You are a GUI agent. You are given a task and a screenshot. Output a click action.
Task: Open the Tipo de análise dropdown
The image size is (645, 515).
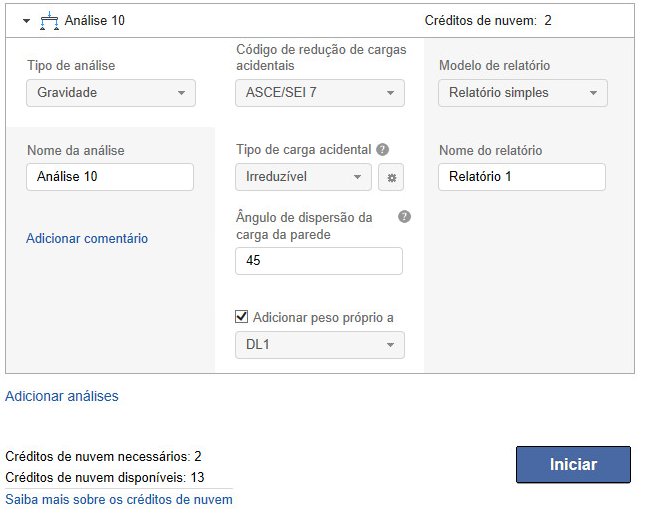(x=110, y=93)
